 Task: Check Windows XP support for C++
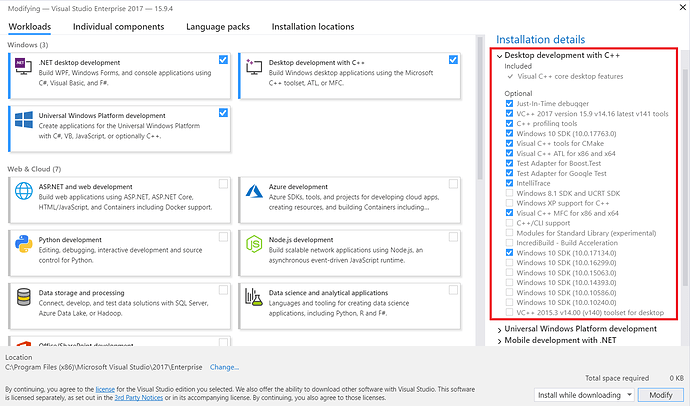pyautogui.click(x=509, y=203)
